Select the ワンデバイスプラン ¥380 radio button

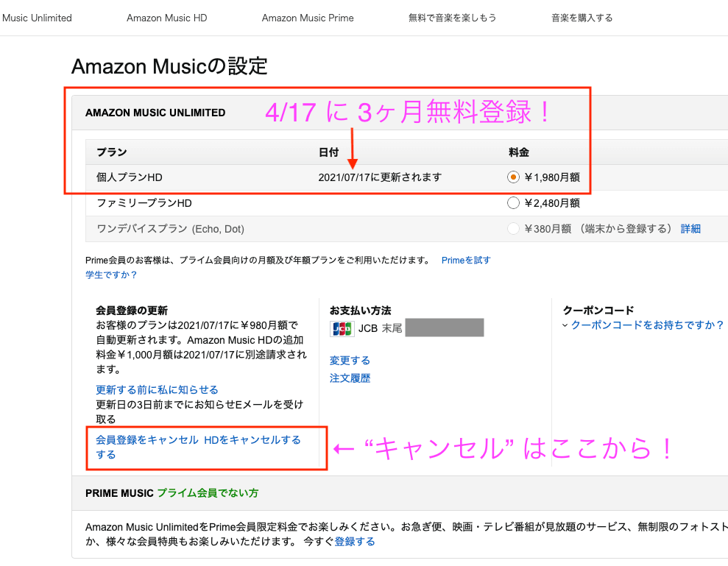point(513,228)
